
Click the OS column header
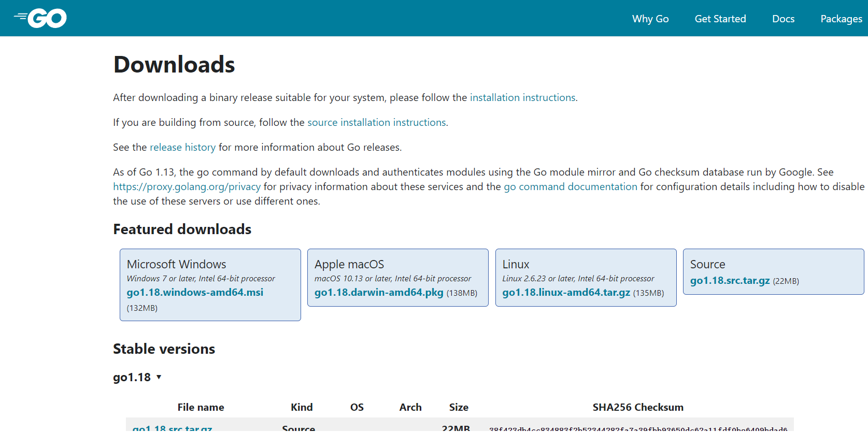(357, 407)
